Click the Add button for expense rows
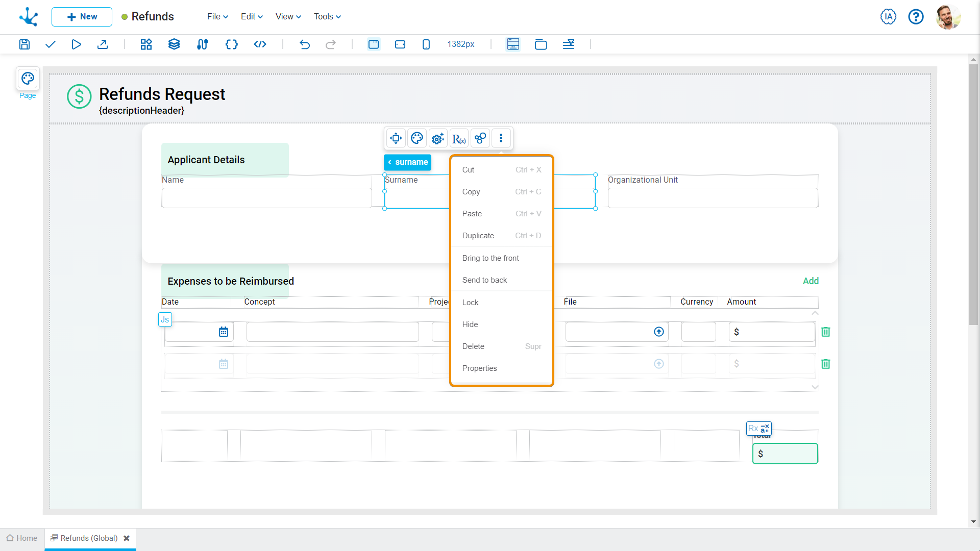Screen dimensions: 980x551 (811, 281)
